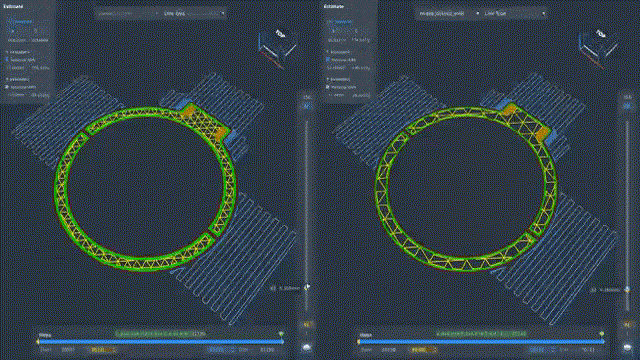Click the Estimate heading of the left panel
640x360 pixels.
click(13, 7)
